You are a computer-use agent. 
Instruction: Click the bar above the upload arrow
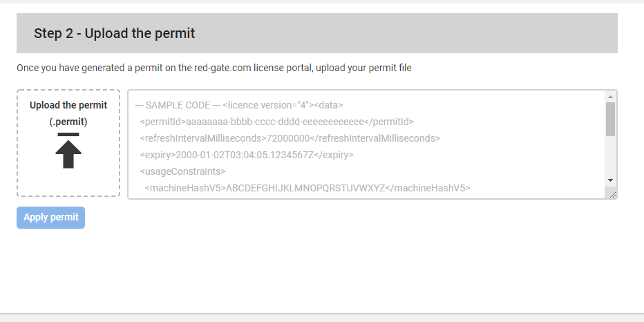(x=68, y=134)
